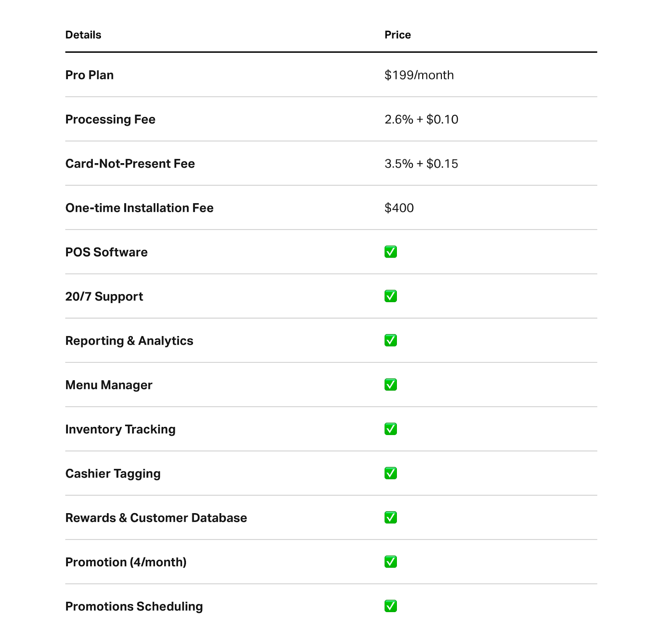Select the Processing Fee label
The height and width of the screenshot is (644, 654).
[x=110, y=119]
